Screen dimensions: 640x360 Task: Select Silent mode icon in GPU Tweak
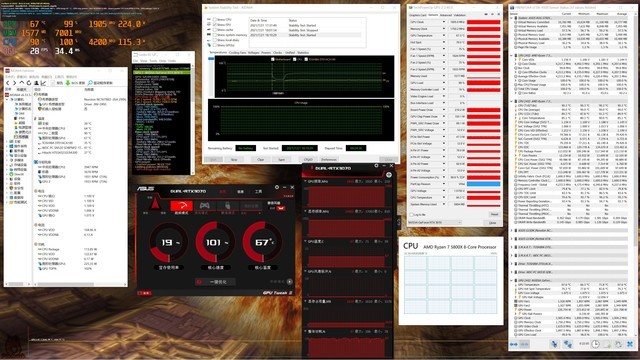pos(228,205)
